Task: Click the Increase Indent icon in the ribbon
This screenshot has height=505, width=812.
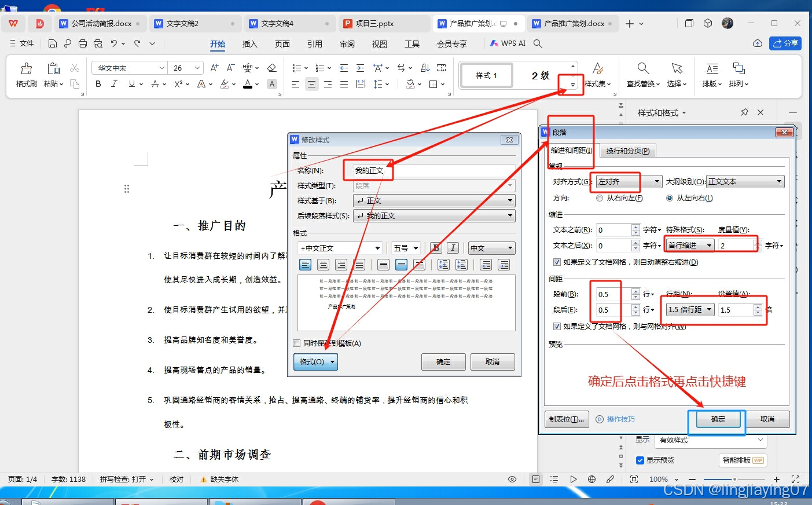Action: [x=360, y=68]
